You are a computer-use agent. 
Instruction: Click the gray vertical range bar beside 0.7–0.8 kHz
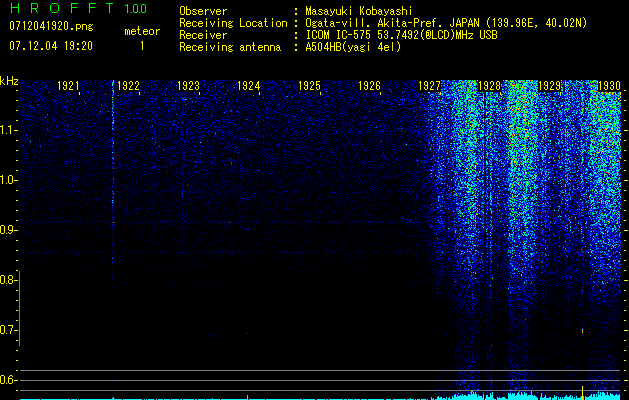[19, 308]
